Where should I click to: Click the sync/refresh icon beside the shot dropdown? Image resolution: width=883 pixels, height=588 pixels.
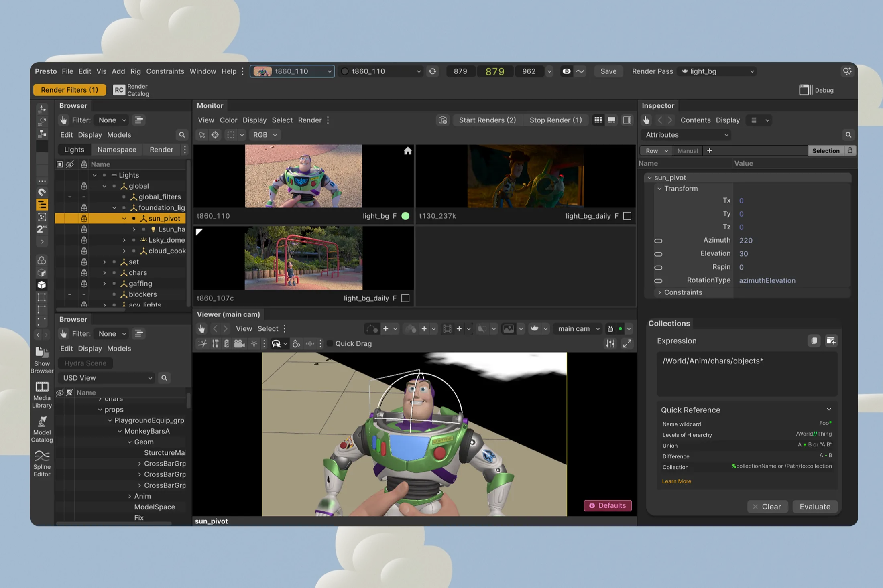pos(433,71)
